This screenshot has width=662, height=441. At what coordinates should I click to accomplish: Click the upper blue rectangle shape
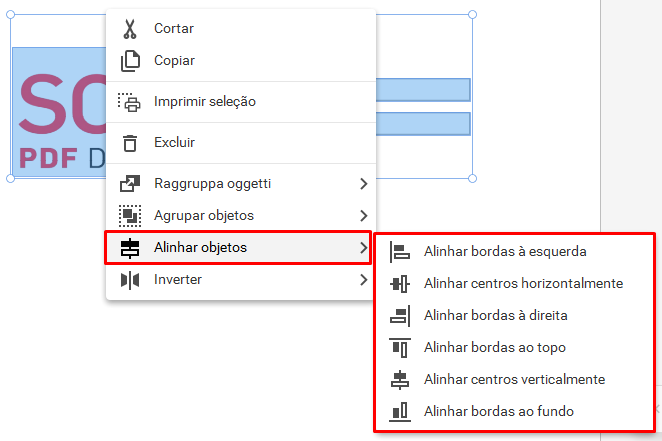pos(423,90)
